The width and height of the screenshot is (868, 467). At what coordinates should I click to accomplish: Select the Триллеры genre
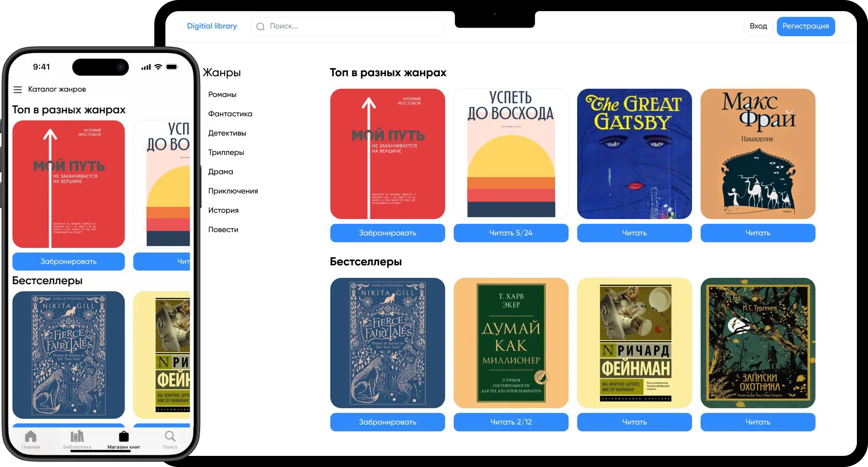[226, 152]
